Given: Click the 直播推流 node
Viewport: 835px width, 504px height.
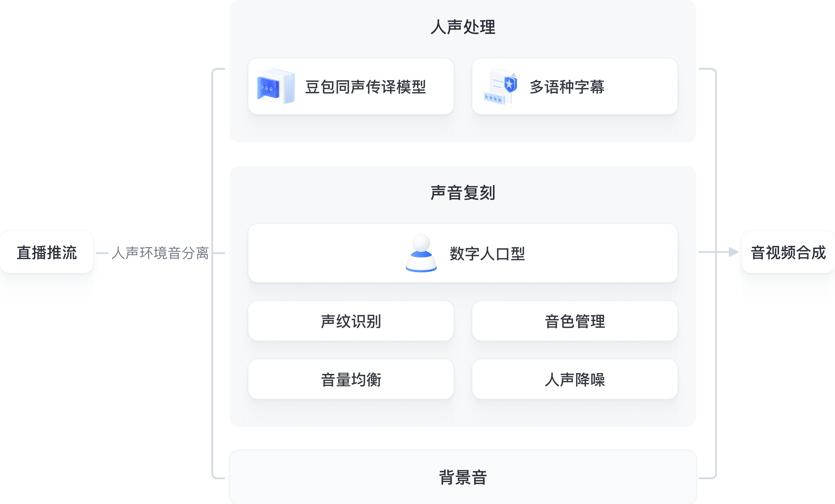Looking at the screenshot, I should pos(47,252).
